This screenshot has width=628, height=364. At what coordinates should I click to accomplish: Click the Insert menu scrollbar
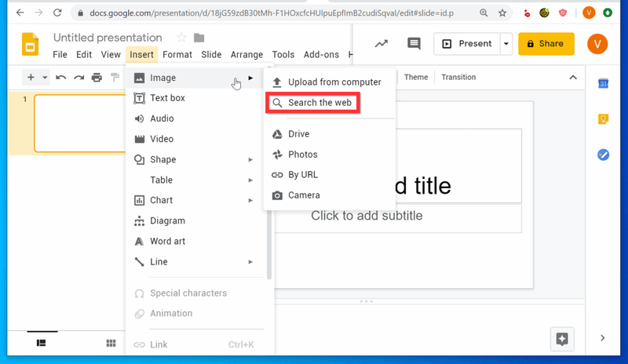(269, 172)
